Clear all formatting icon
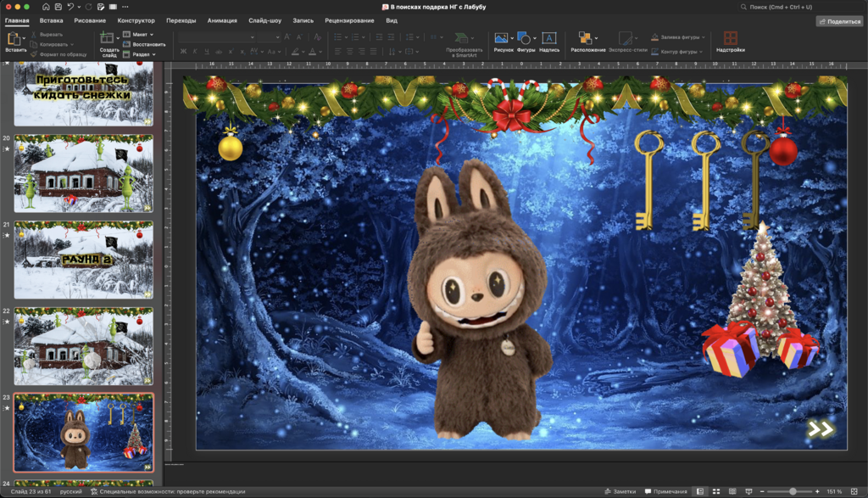Viewport: 868px width, 498px height. [317, 37]
